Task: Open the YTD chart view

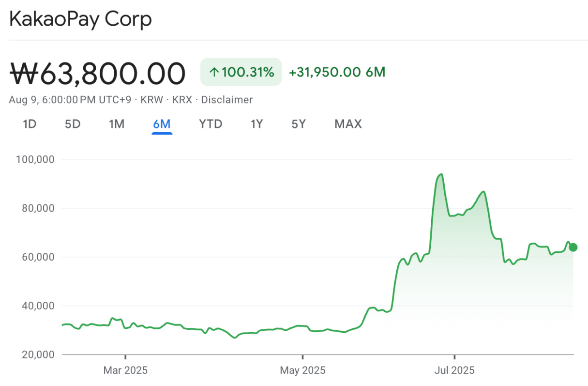Action: tap(211, 124)
